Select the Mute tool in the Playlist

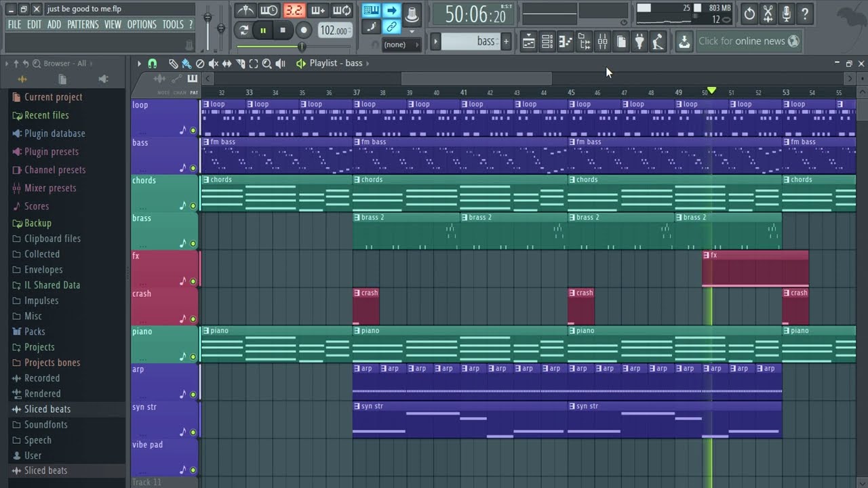tap(214, 64)
